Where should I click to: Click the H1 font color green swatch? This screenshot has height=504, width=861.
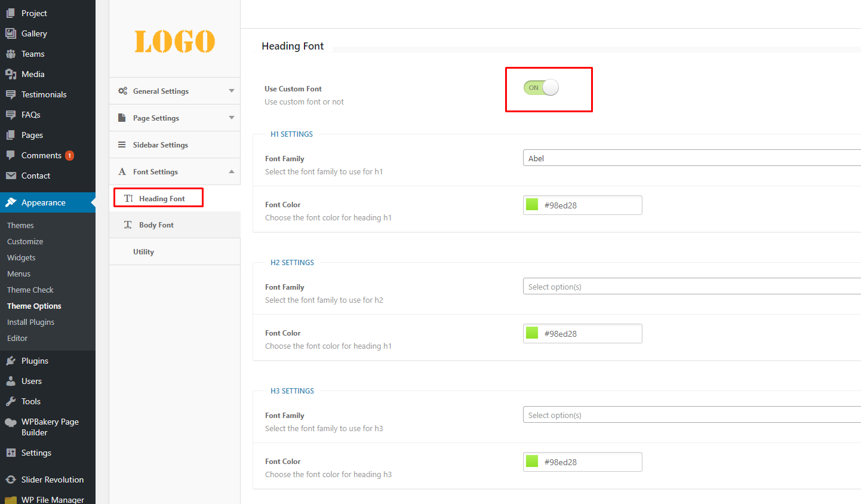[x=532, y=205]
